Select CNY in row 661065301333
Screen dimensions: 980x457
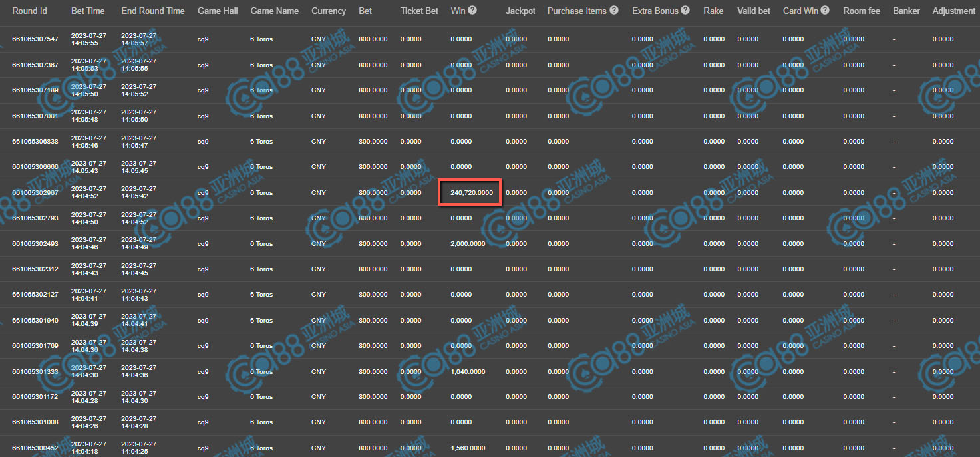point(319,372)
